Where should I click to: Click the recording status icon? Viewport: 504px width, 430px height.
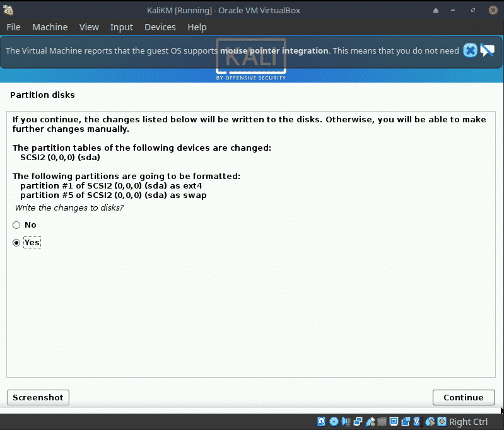click(x=406, y=421)
